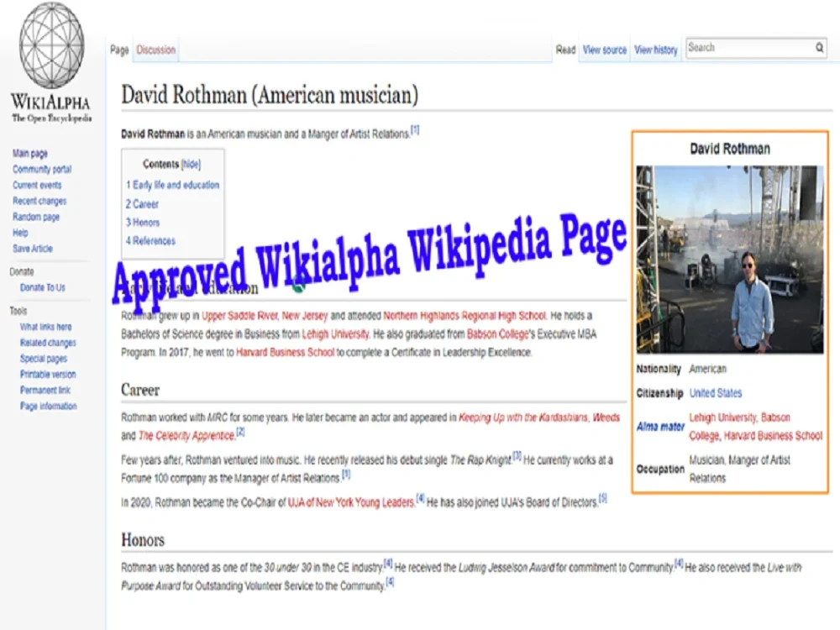This screenshot has width=840, height=630.
Task: Open Alma mater infobox label link
Action: coord(660,427)
